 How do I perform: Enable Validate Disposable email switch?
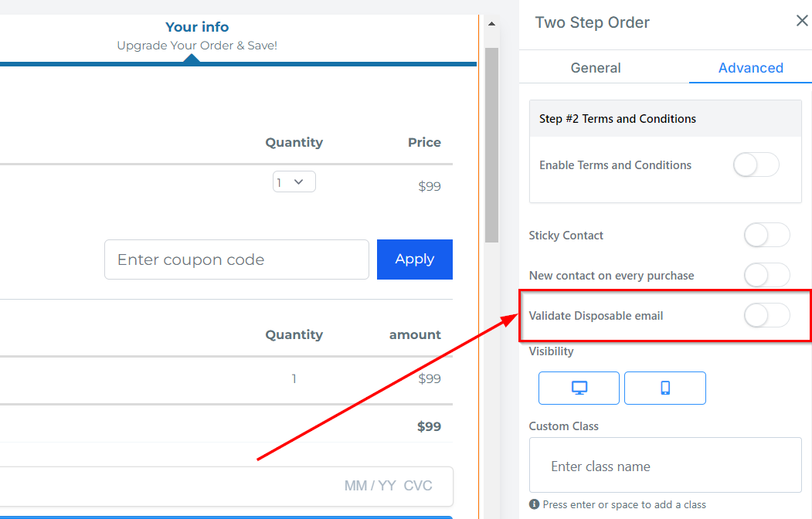coord(766,316)
